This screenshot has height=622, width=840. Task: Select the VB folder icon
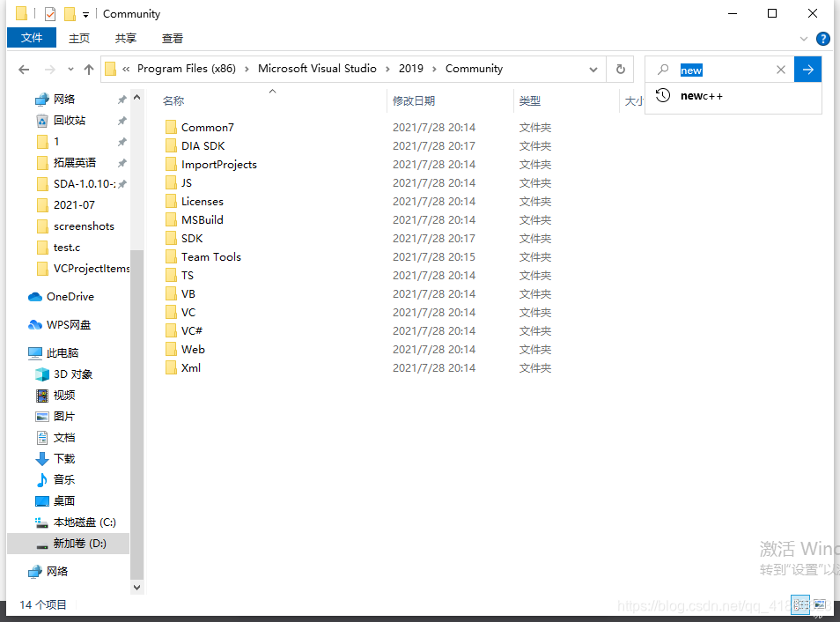click(171, 294)
